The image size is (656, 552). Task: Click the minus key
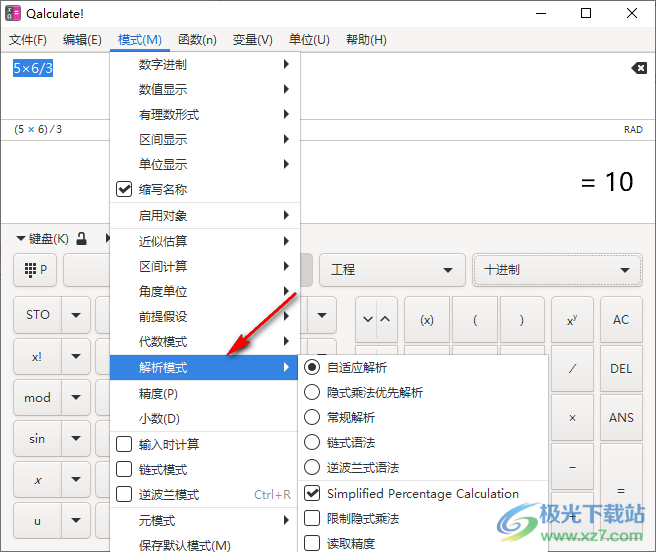point(572,467)
